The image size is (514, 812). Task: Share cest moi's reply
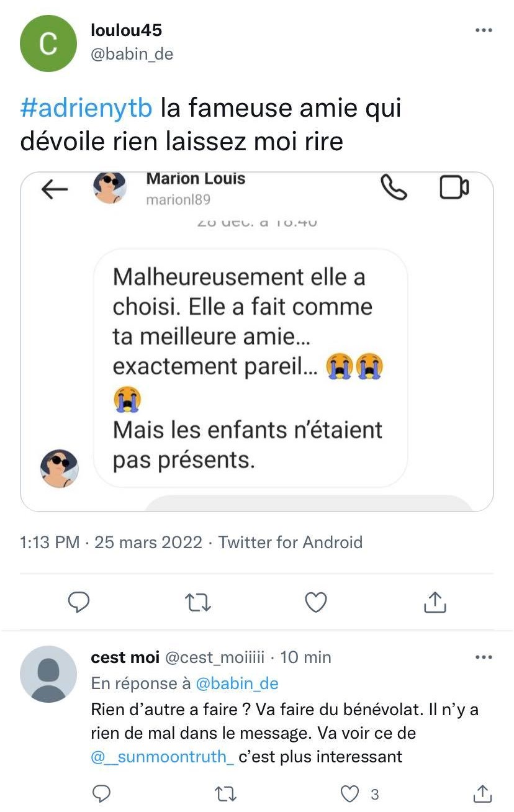click(482, 793)
